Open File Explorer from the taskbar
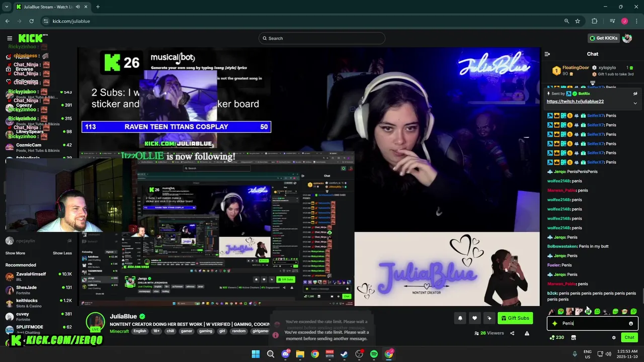The image size is (644, 362). point(300,354)
